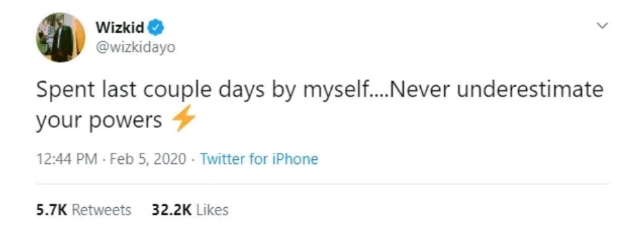The height and width of the screenshot is (236, 644).
Task: Click Wizkid's round profile avatar
Action: tap(60, 37)
